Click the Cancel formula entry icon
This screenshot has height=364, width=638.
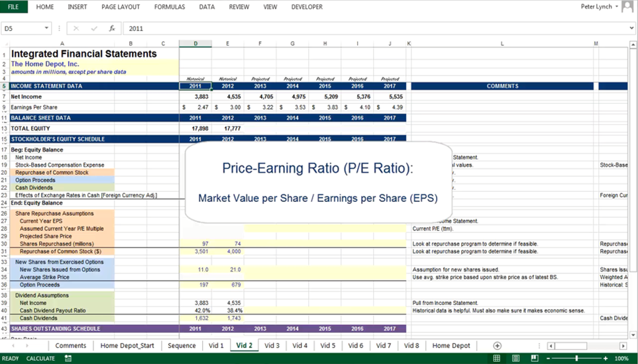pos(76,28)
